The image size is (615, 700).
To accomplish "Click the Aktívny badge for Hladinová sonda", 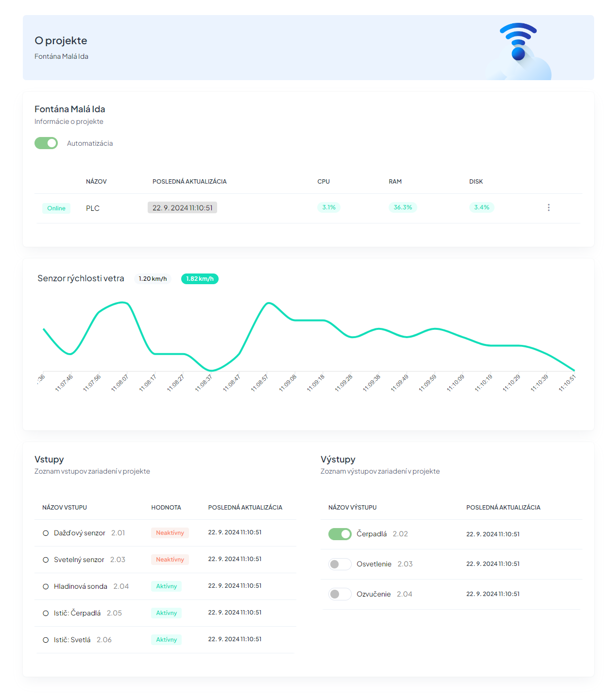I will [x=167, y=586].
